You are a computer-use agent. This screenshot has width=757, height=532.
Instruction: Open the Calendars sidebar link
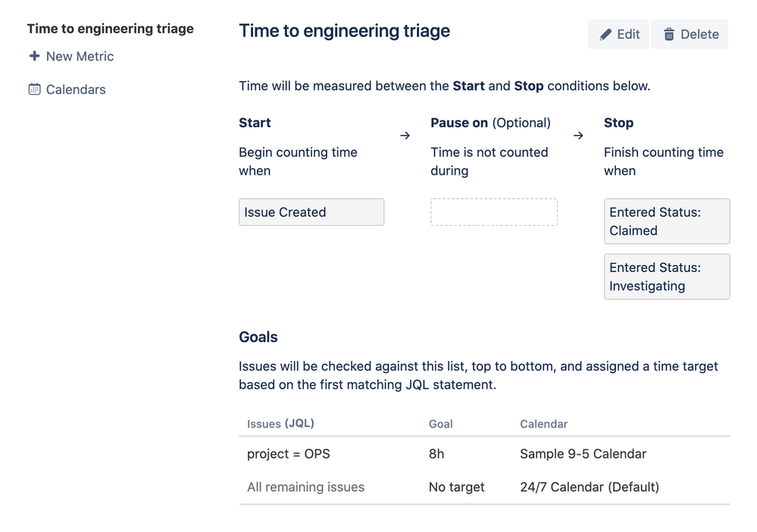coord(76,89)
